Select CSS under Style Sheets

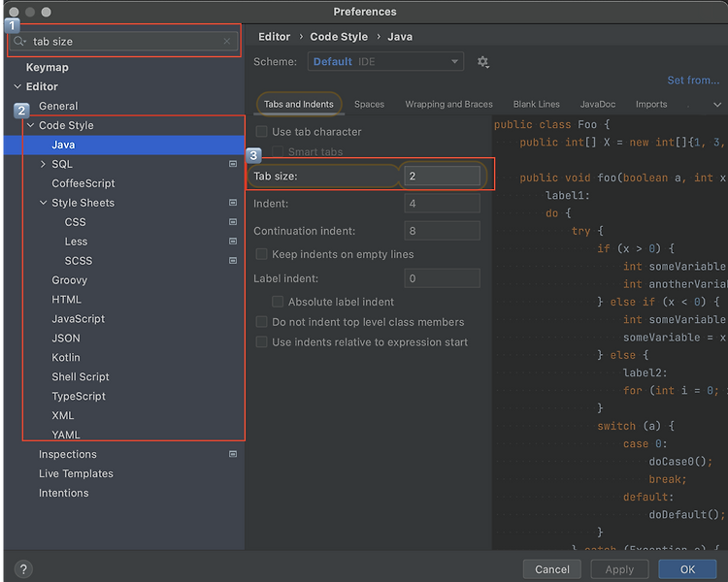(x=75, y=222)
